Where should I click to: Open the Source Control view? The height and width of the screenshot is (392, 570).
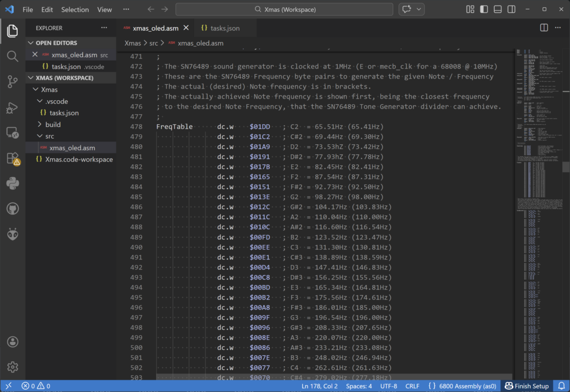pos(12,82)
